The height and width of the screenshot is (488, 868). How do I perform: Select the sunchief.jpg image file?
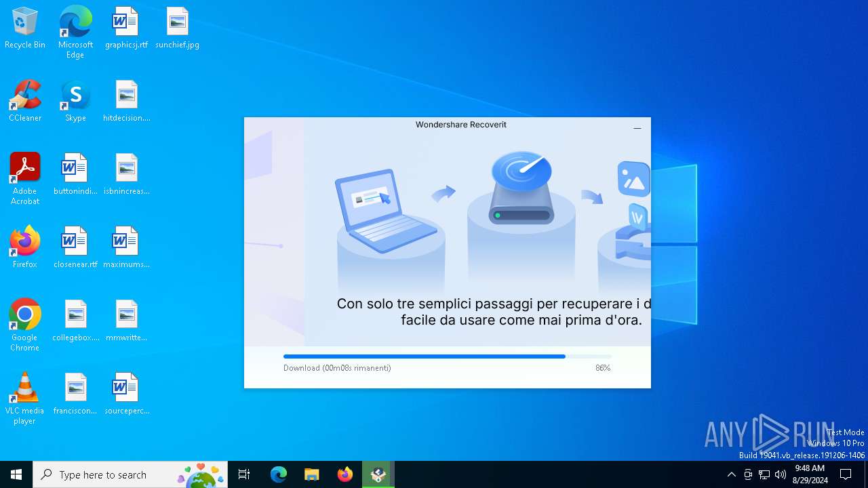177,28
